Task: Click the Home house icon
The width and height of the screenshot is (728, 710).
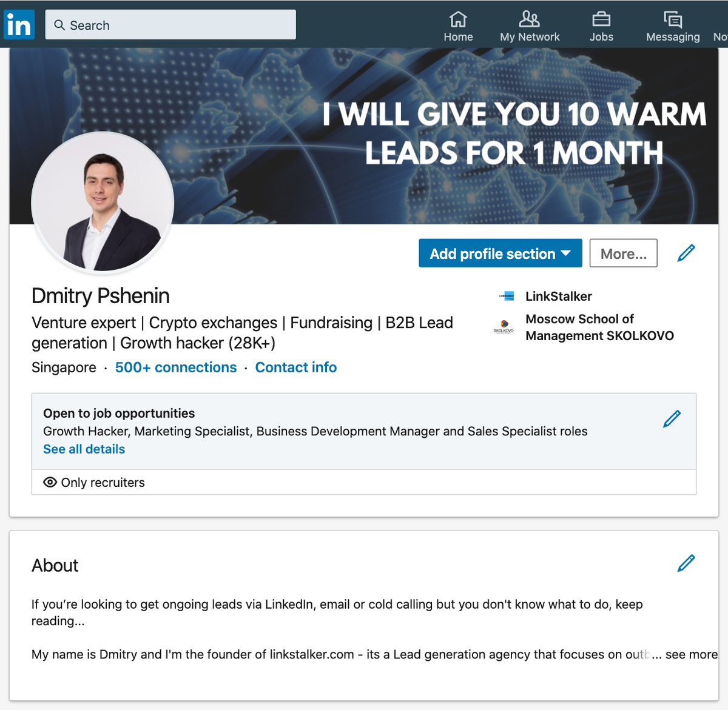Action: click(x=458, y=19)
